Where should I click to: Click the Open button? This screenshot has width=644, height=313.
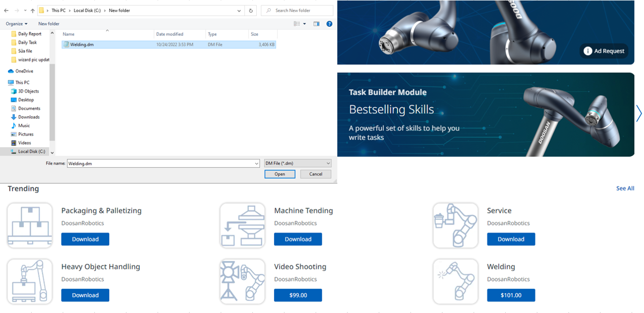[x=280, y=174]
